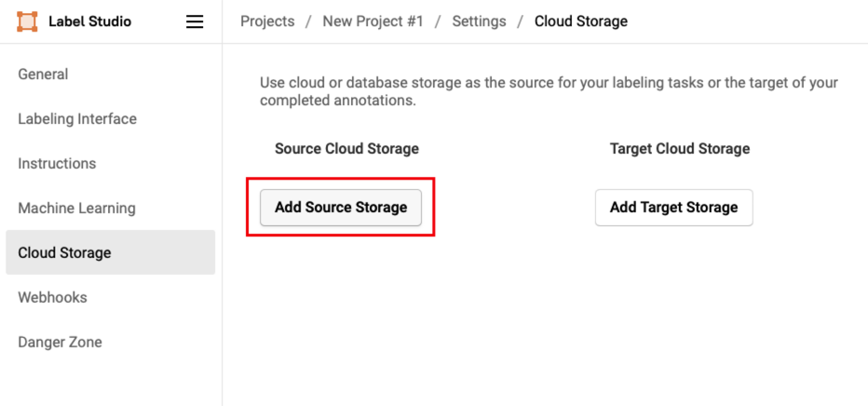Screen dimensions: 868x406
Task: Go to Webhooks settings
Action: pos(52,298)
